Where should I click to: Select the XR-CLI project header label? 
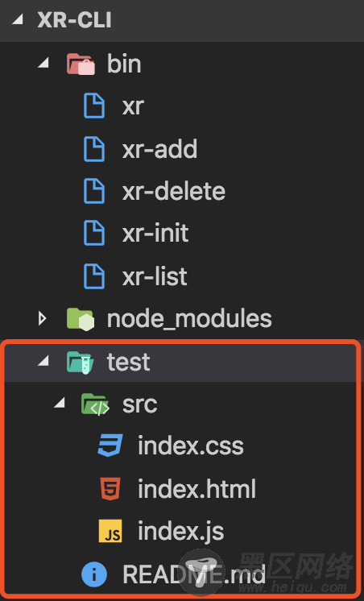tap(74, 19)
